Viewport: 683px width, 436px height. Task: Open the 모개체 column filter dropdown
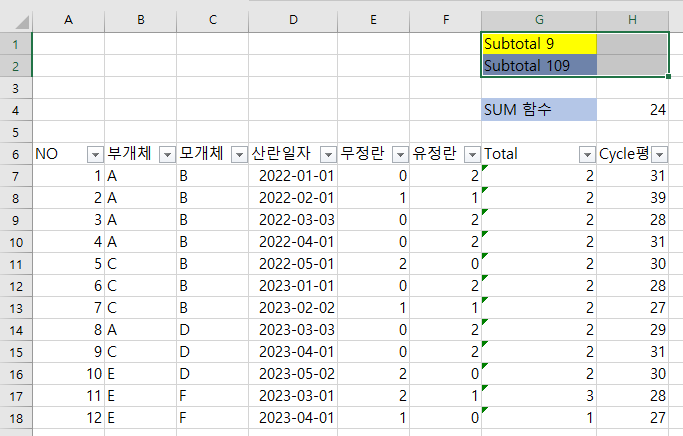tap(239, 154)
